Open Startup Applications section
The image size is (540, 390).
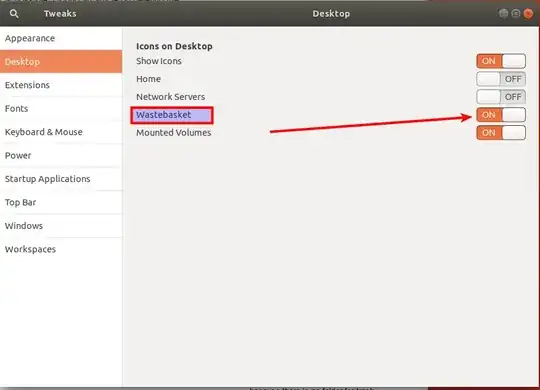pos(61,179)
